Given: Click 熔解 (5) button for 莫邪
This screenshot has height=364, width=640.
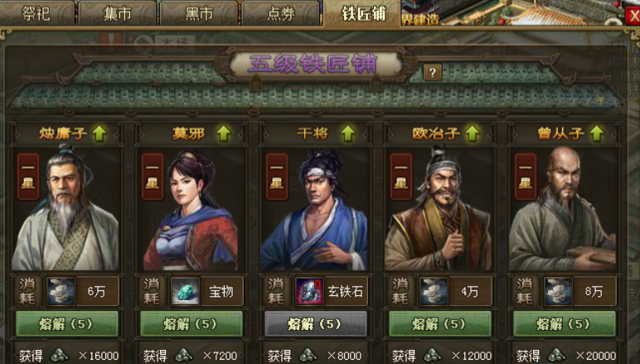Looking at the screenshot, I should [x=192, y=324].
